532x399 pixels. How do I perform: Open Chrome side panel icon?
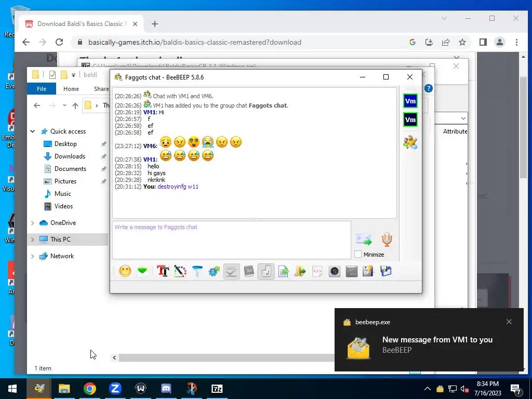point(483,42)
